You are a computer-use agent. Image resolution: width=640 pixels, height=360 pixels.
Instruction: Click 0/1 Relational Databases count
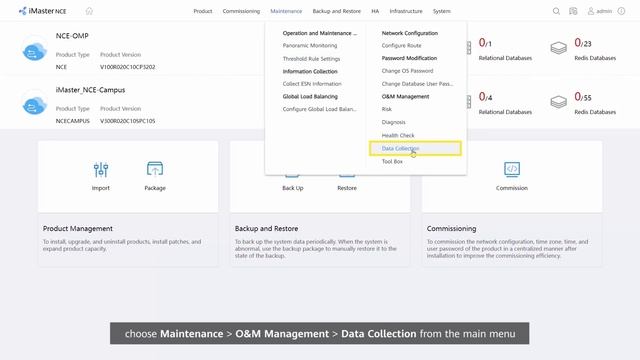pyautogui.click(x=485, y=43)
